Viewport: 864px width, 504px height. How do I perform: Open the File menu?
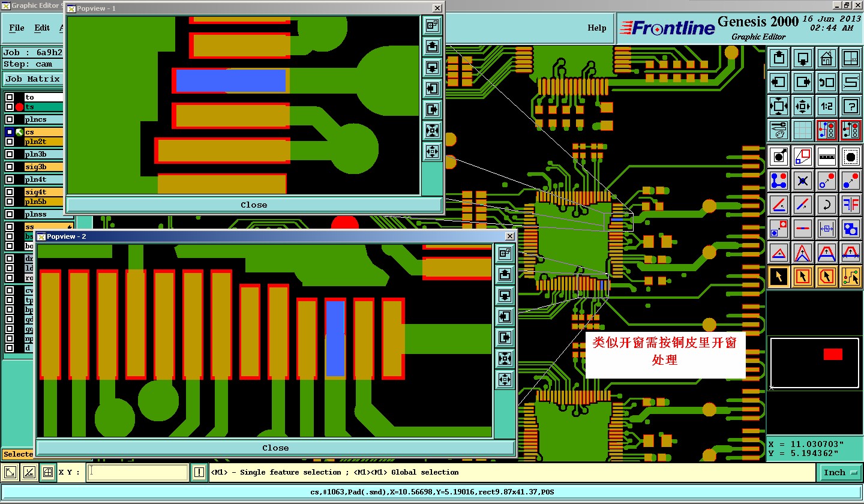[17, 28]
